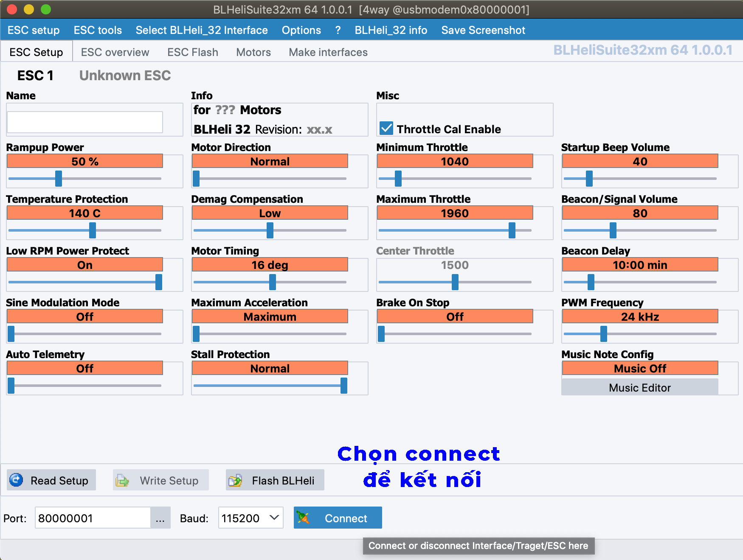The width and height of the screenshot is (743, 560).
Task: Click the Write Setup button label
Action: coord(169,481)
